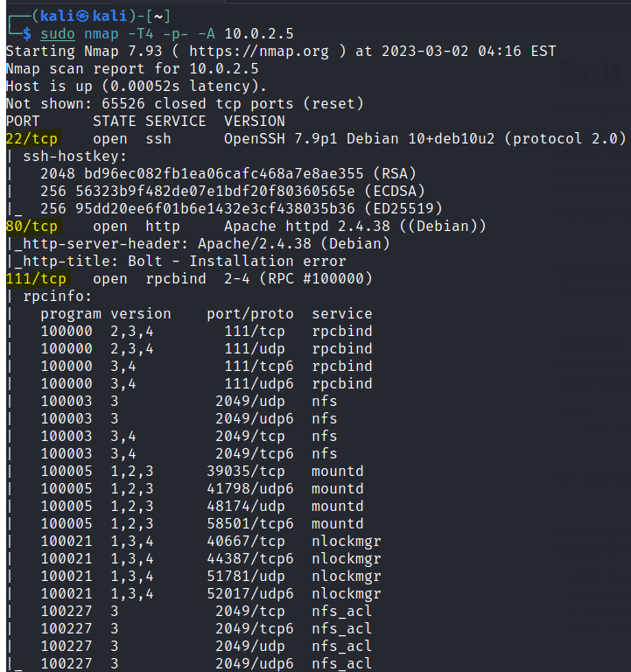Click the highlighted 22/tcp port entry

click(x=32, y=138)
